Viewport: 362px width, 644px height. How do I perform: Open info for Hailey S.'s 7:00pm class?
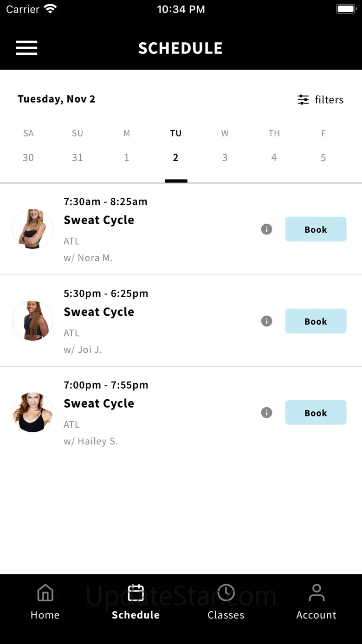pyautogui.click(x=266, y=412)
